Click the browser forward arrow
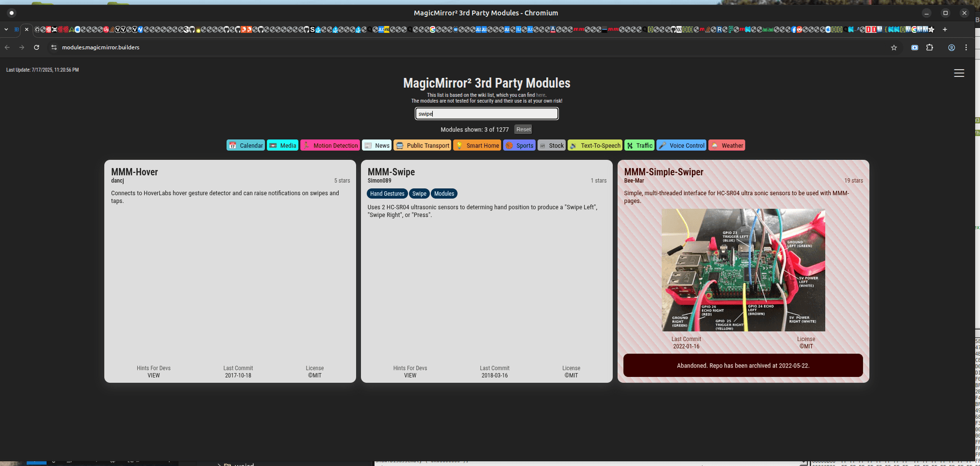Viewport: 980px width, 466px height. pos(22,47)
